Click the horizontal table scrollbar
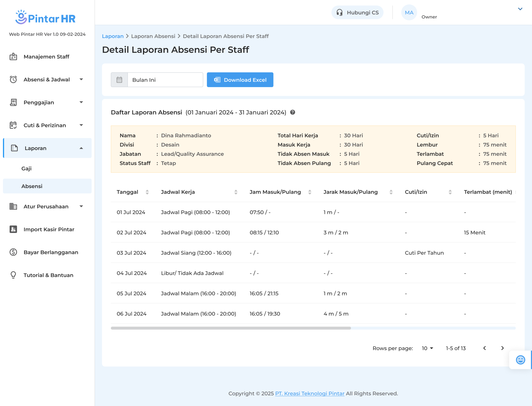This screenshot has height=406, width=532. (x=231, y=328)
